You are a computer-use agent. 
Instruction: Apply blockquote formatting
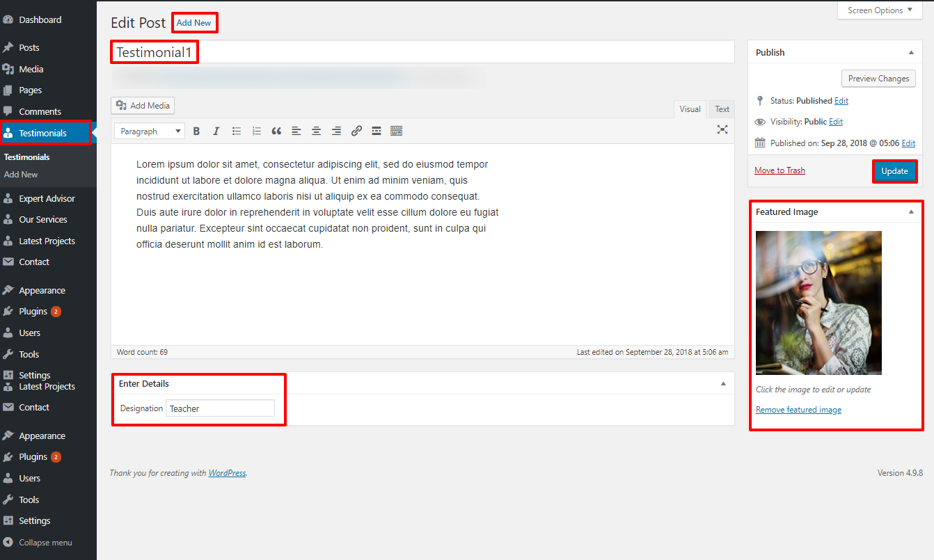click(x=276, y=131)
